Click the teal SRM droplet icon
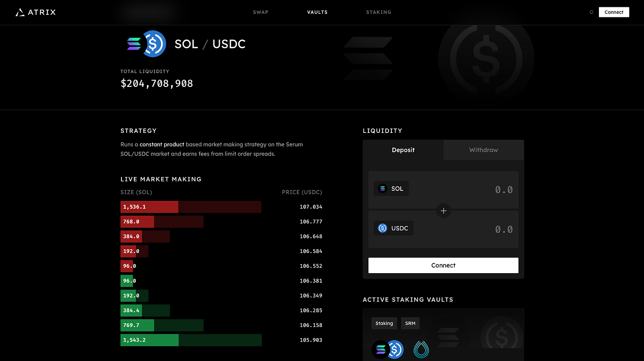The width and height of the screenshot is (644, 361). coord(421,350)
